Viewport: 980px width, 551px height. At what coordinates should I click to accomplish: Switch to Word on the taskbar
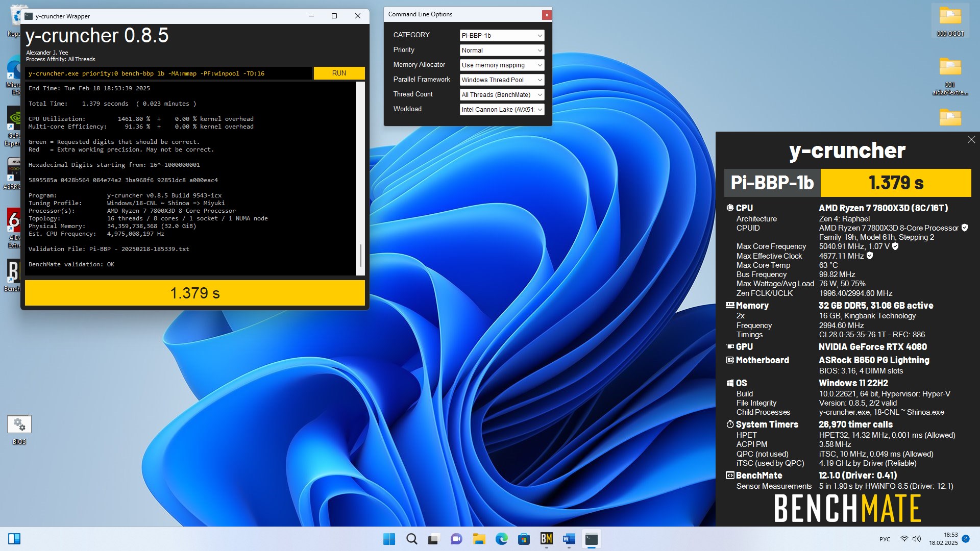click(x=569, y=539)
